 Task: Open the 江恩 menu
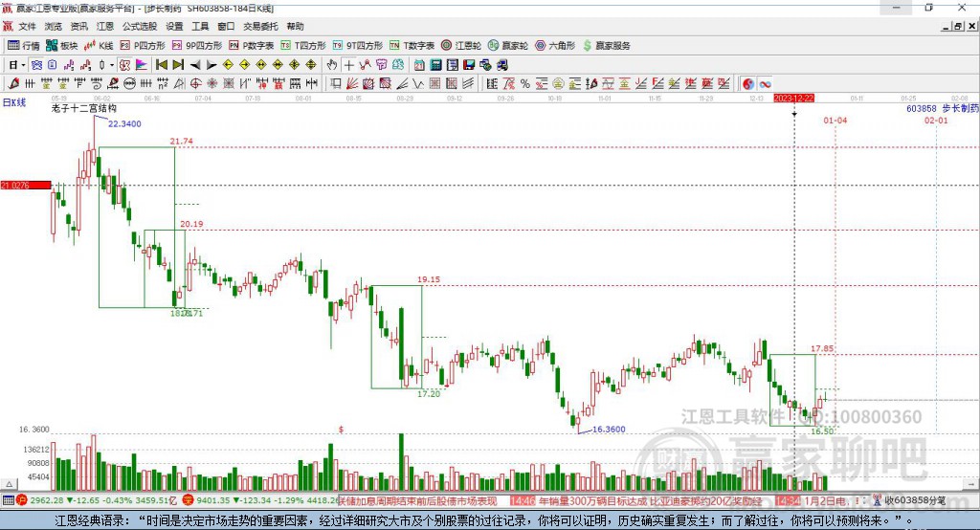click(105, 26)
